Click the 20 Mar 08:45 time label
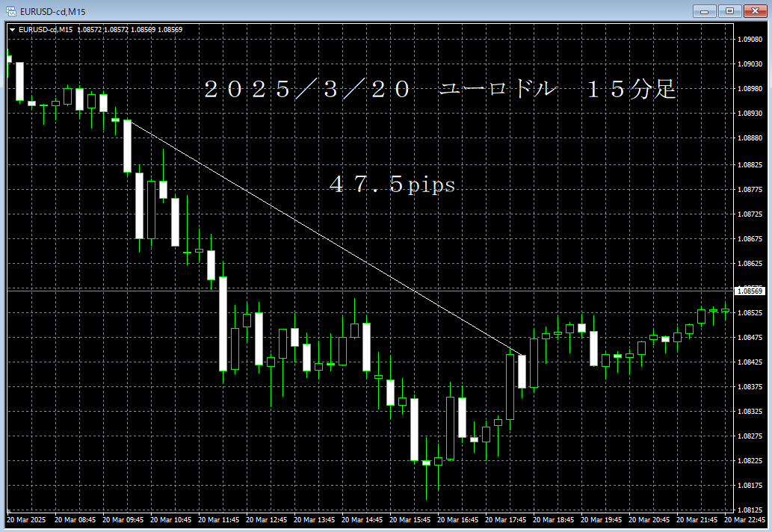 pyautogui.click(x=75, y=520)
